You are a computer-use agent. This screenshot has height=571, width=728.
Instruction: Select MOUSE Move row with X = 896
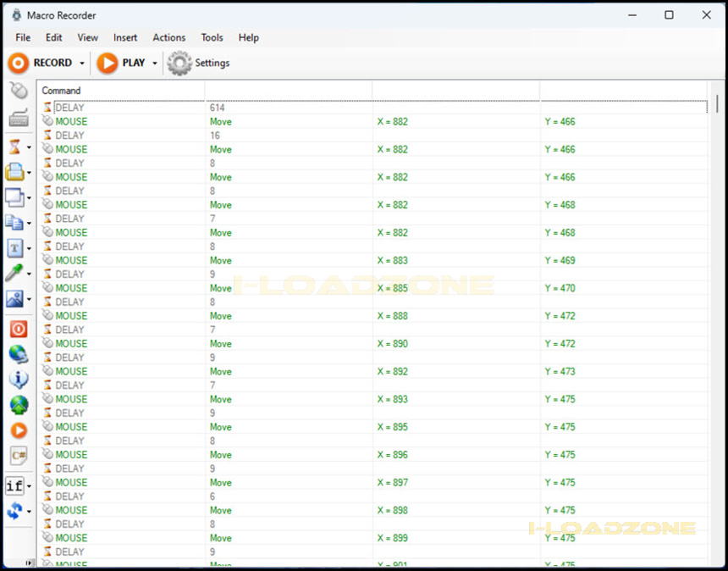(372, 455)
